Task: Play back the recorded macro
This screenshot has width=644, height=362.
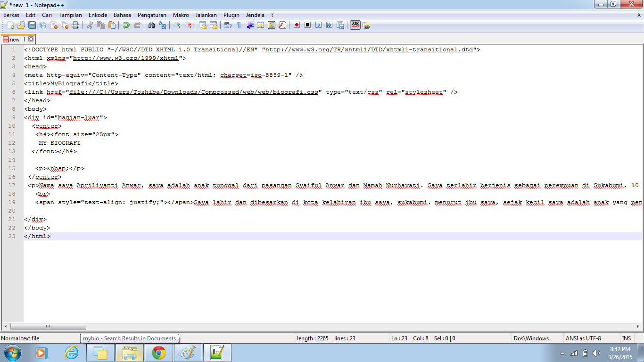Action: point(318,25)
